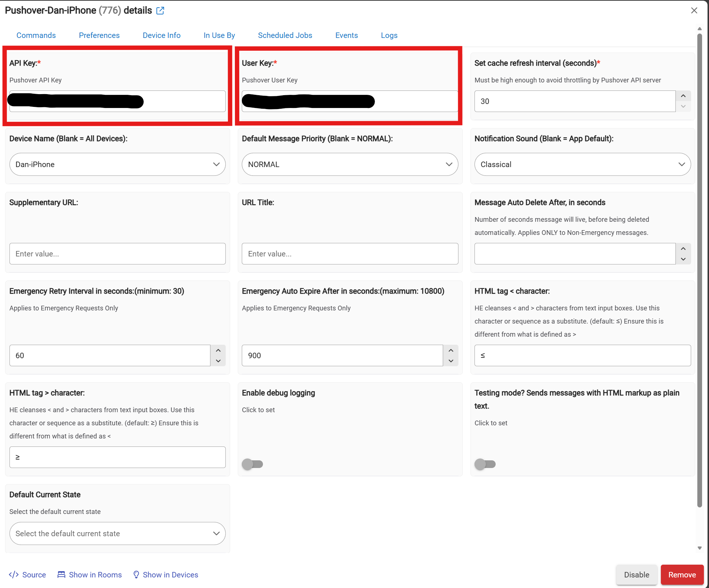Image resolution: width=709 pixels, height=588 pixels.
Task: Click the Source code icon
Action: [14, 575]
